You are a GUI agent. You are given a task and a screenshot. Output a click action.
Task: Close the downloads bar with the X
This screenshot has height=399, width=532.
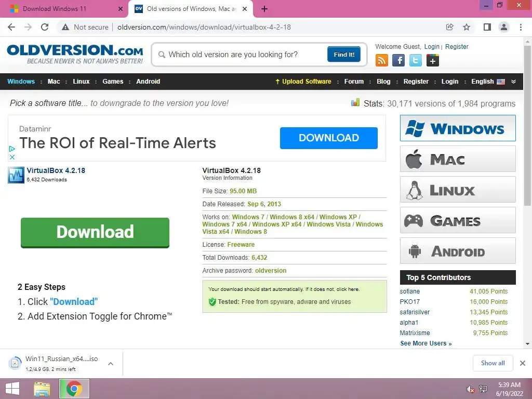(x=523, y=363)
